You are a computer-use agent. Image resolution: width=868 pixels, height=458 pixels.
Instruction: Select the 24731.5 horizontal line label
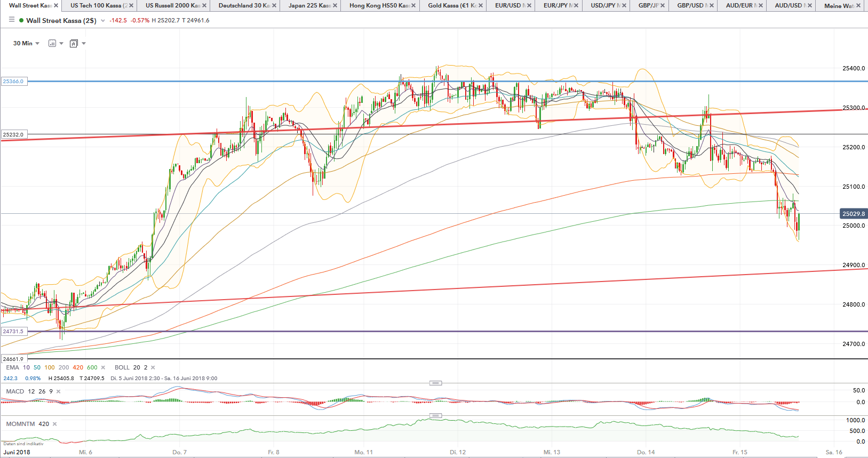(x=13, y=331)
